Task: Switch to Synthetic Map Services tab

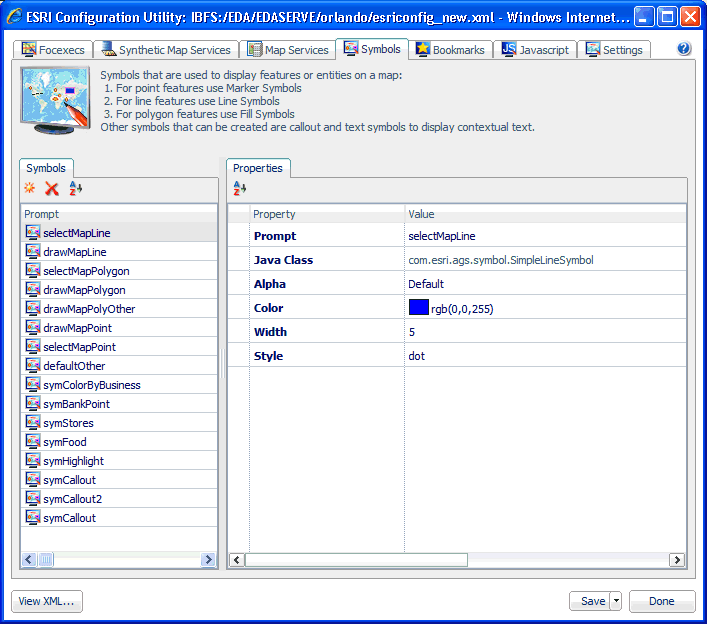Action: point(166,50)
